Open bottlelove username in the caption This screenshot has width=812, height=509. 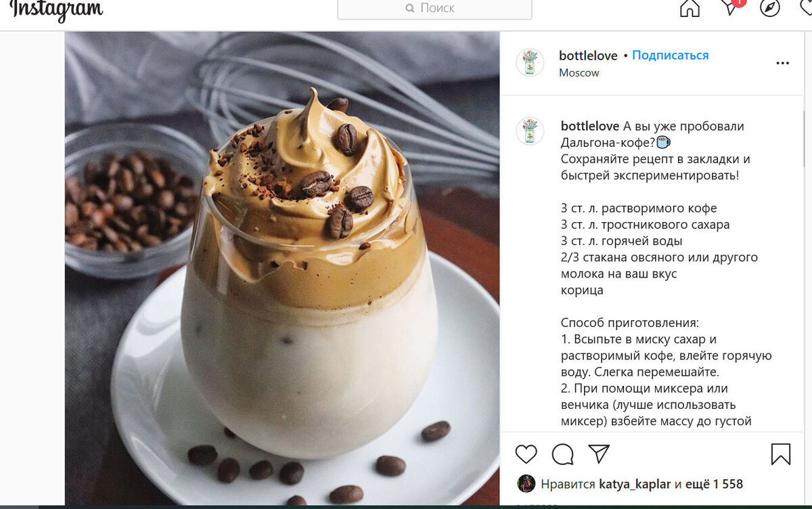pos(590,127)
